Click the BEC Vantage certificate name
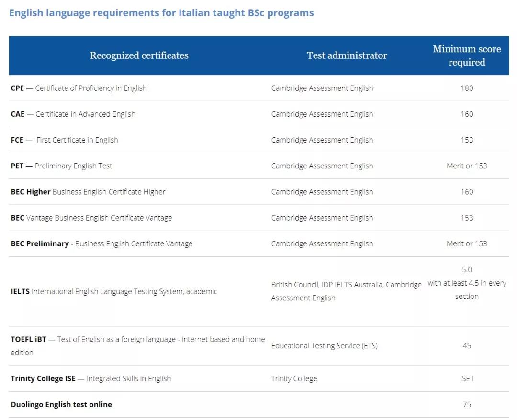The width and height of the screenshot is (517, 420). click(91, 218)
